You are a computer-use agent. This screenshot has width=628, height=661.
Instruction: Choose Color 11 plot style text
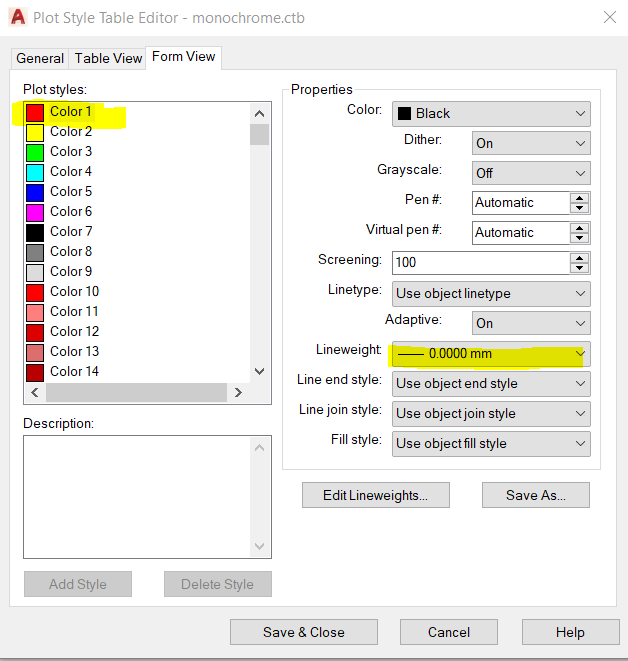pyautogui.click(x=74, y=311)
